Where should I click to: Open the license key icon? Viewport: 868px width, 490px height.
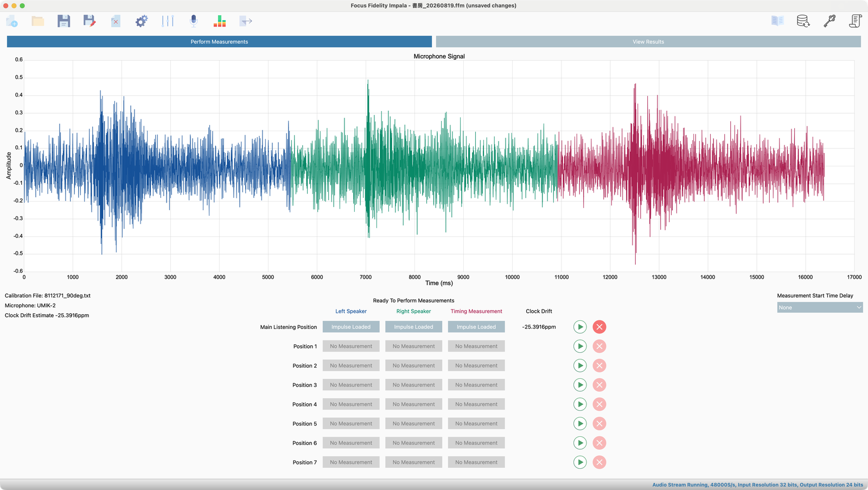click(829, 21)
